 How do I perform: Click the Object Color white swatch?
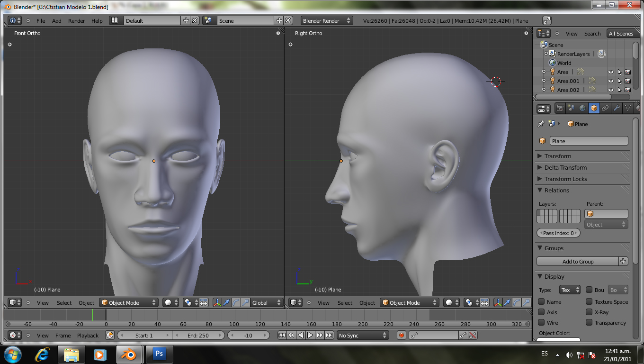tap(558, 339)
